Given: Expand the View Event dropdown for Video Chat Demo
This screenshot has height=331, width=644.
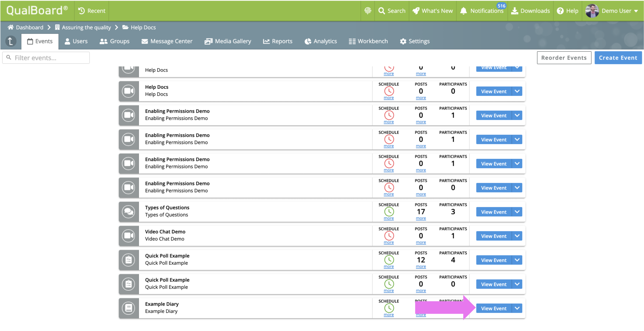Looking at the screenshot, I should click(517, 236).
